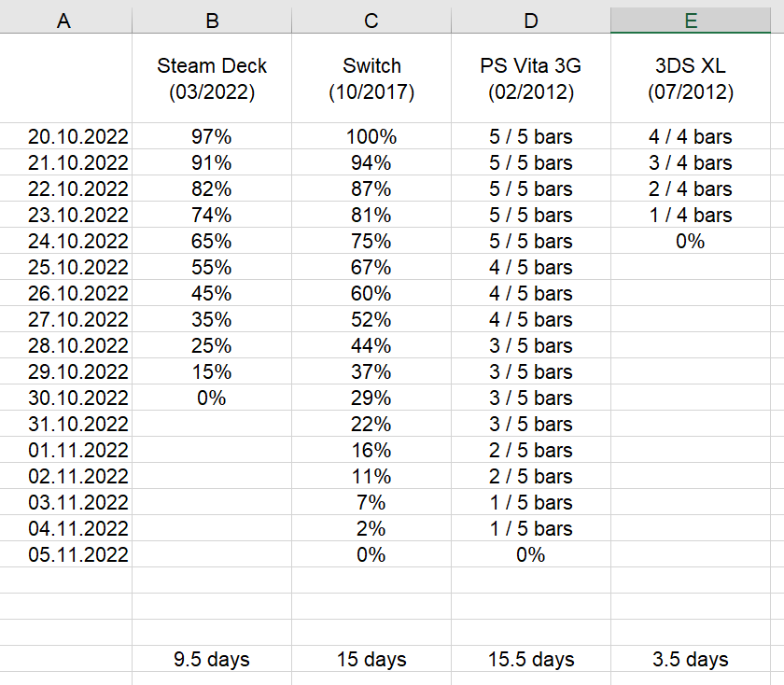The width and height of the screenshot is (784, 685).
Task: Click the 3.5 days total cell
Action: click(x=691, y=659)
